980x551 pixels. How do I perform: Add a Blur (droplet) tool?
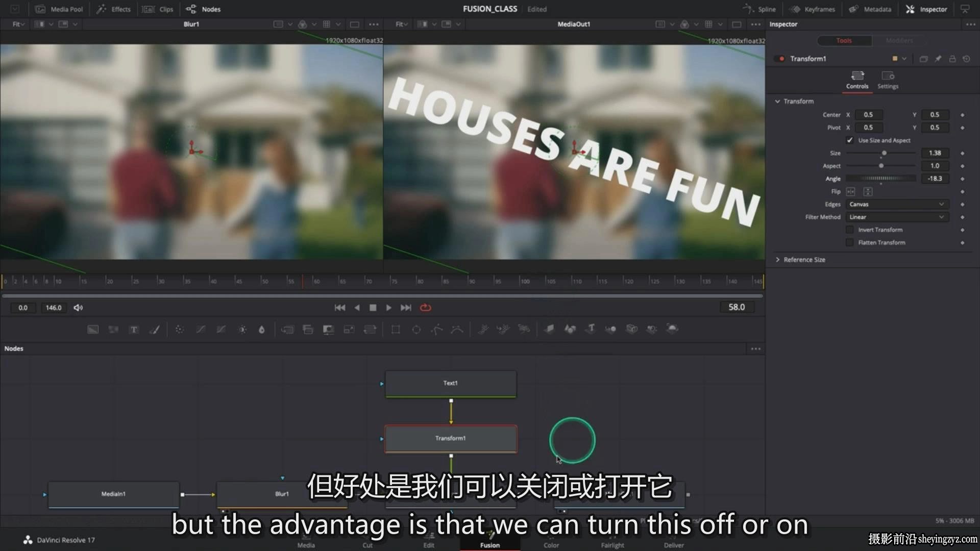click(x=262, y=330)
